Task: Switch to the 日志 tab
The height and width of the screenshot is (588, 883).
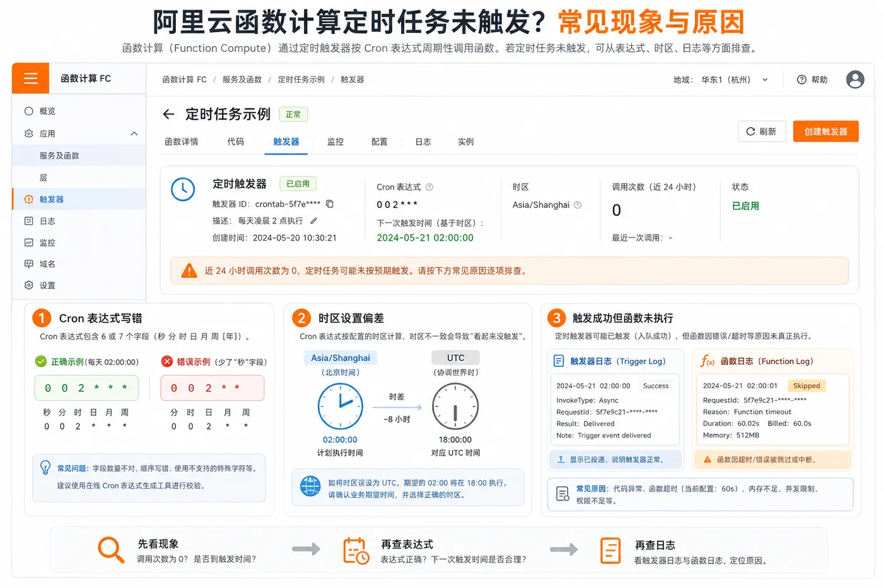Action: 423,142
